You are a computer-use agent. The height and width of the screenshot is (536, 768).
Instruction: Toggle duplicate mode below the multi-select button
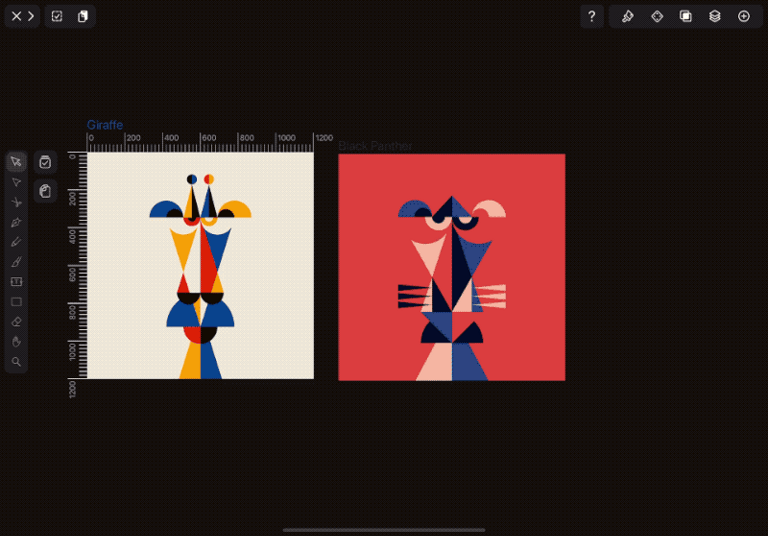45,191
